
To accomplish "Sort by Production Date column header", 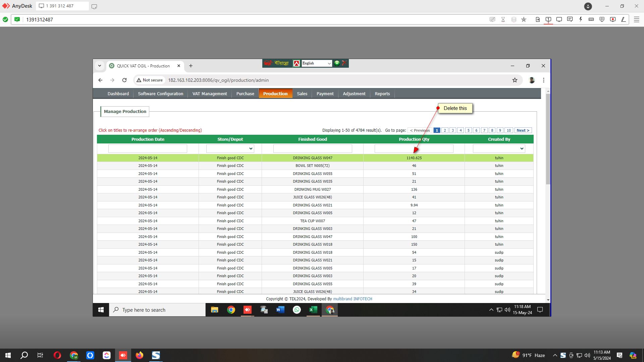I will pos(148,139).
